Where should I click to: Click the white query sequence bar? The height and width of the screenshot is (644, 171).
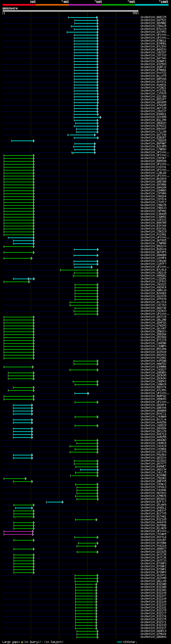71,11
